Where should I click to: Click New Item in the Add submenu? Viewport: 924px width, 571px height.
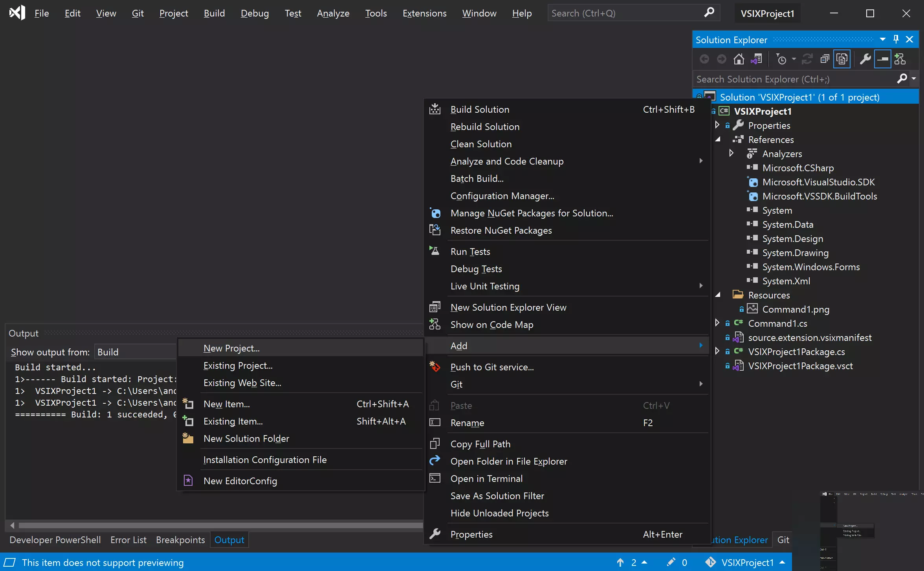[226, 403]
